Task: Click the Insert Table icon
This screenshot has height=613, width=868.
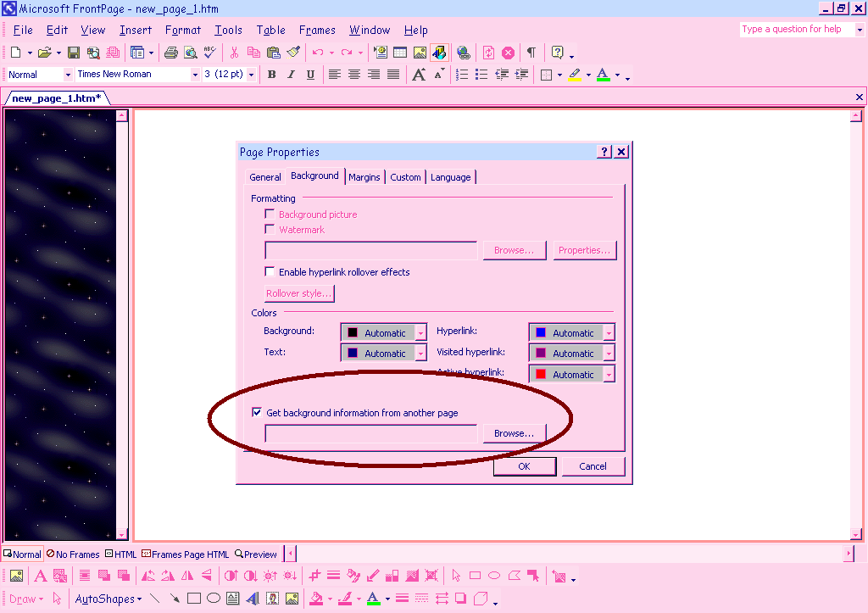Action: 399,53
